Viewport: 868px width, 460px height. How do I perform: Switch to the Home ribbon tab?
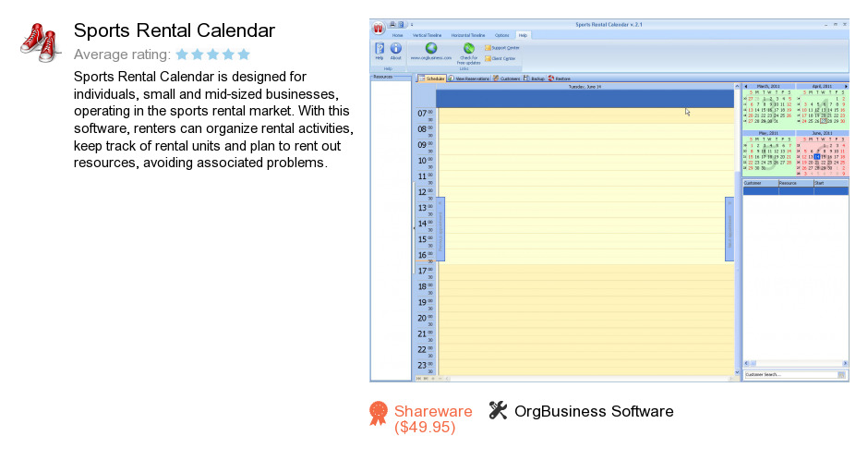(x=397, y=35)
